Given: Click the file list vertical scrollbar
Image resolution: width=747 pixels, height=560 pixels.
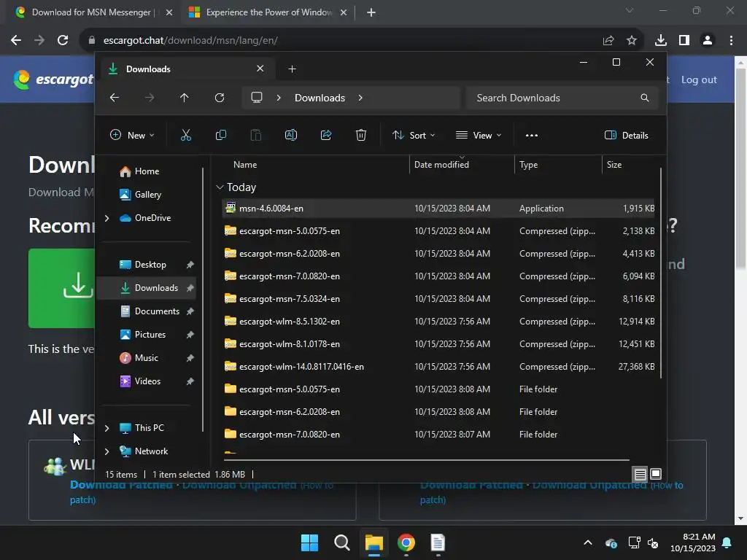Looking at the screenshot, I should tap(661, 273).
